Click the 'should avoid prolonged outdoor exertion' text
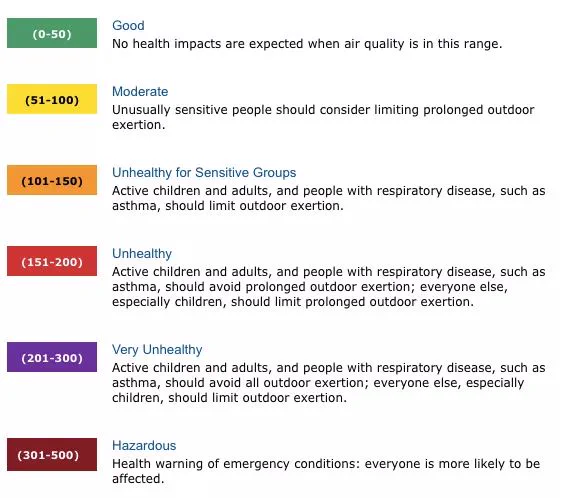 tap(292, 287)
